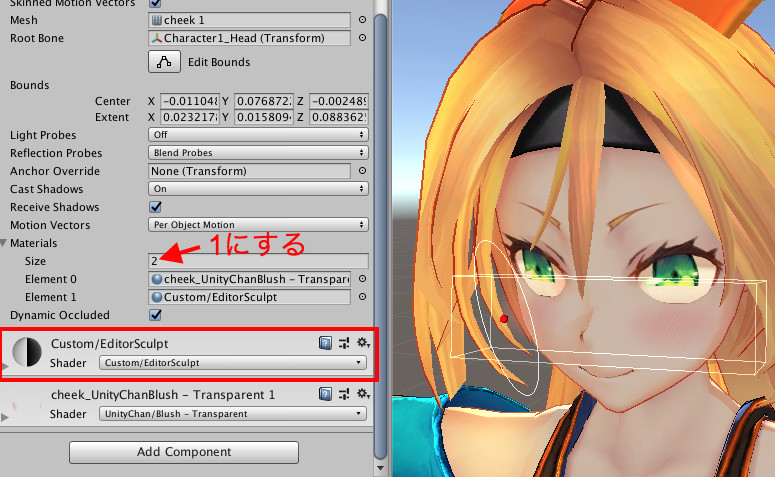Click Anchor Override None (Transform) field
The height and width of the screenshot is (477, 775).
[x=249, y=171]
